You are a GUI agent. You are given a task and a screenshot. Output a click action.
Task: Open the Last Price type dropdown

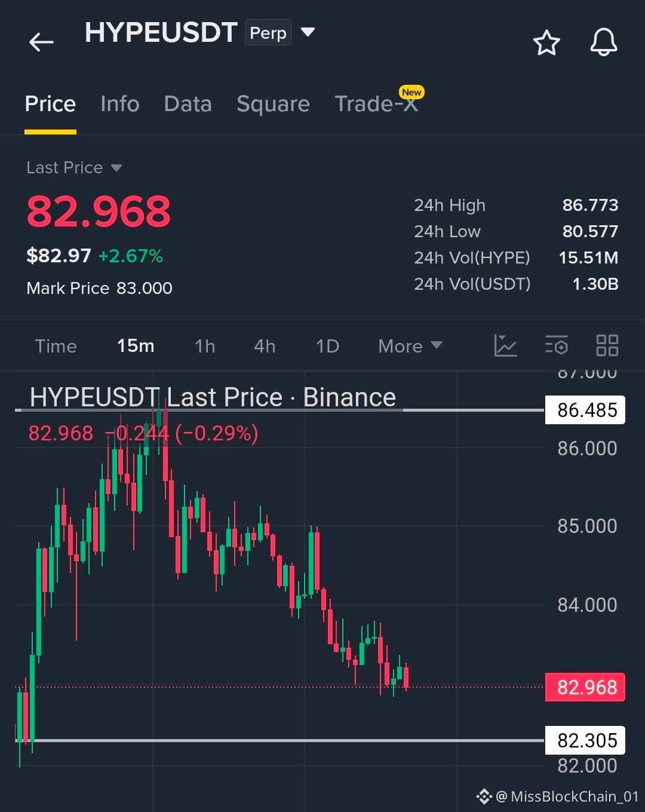pos(74,168)
